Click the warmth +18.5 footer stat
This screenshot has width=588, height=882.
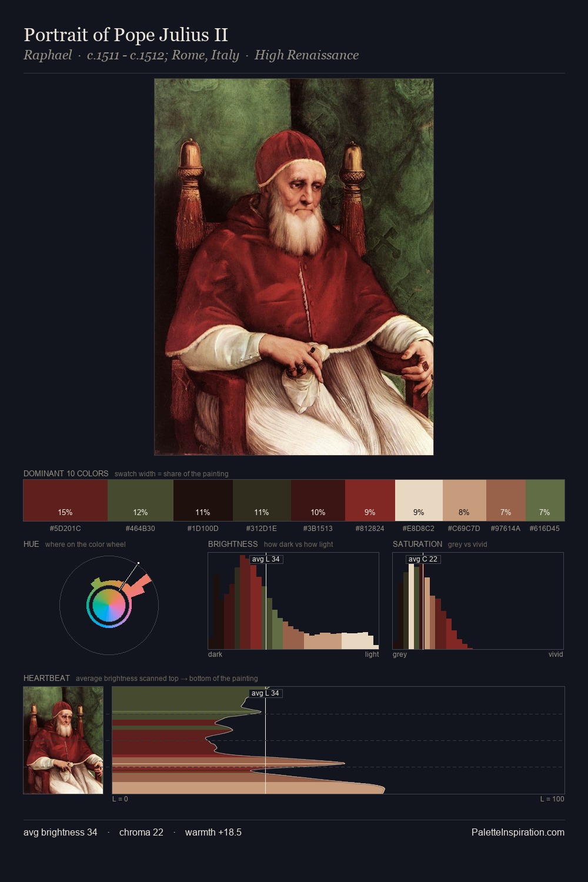click(213, 833)
